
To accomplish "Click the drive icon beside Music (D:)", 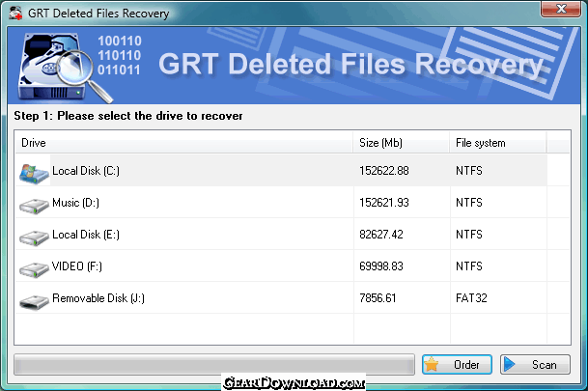I will (34, 206).
